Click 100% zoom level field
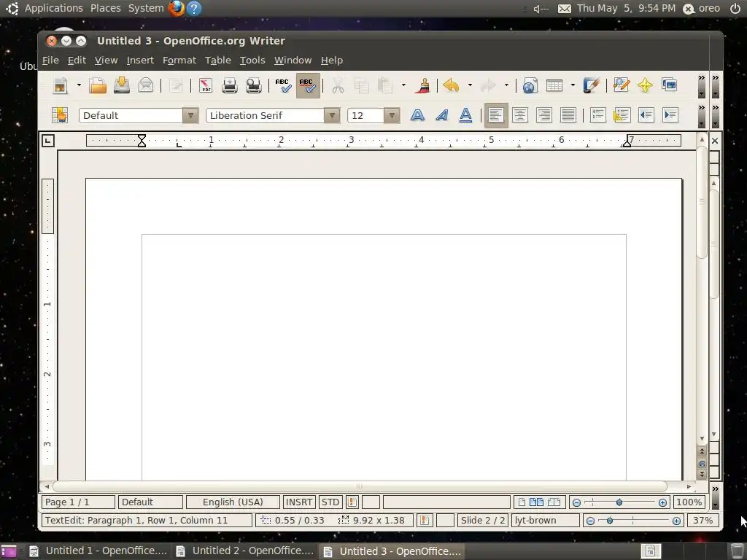 (x=689, y=502)
